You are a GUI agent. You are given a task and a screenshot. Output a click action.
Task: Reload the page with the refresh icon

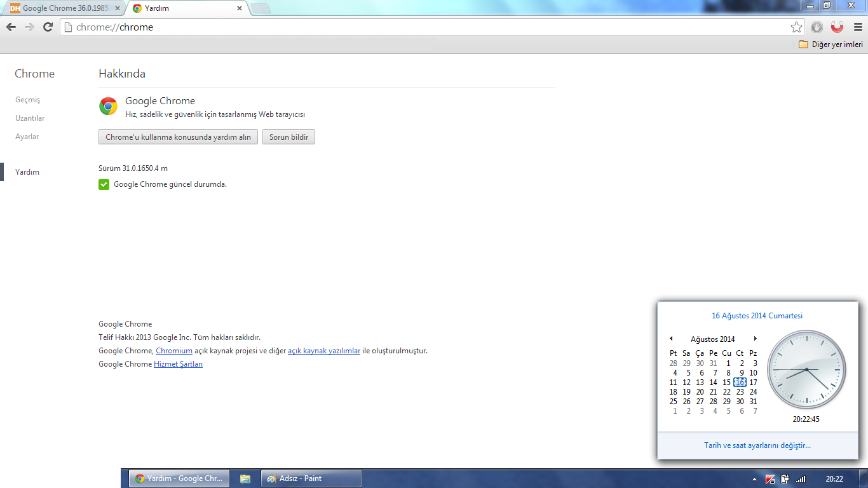coord(48,27)
